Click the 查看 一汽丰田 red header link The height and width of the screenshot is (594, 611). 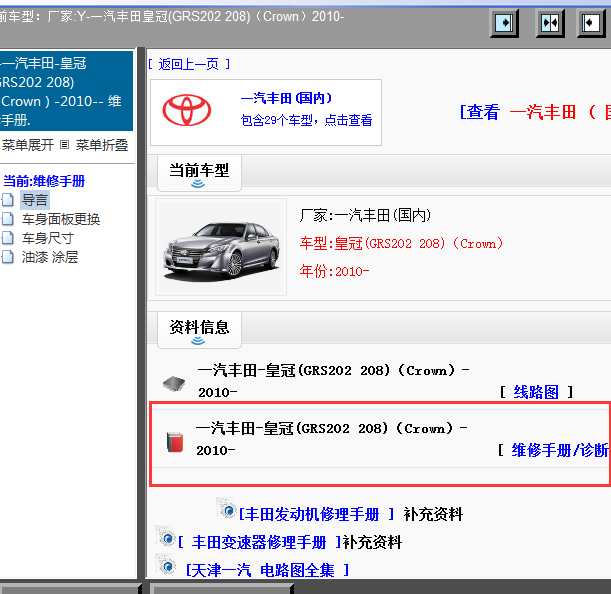click(535, 112)
